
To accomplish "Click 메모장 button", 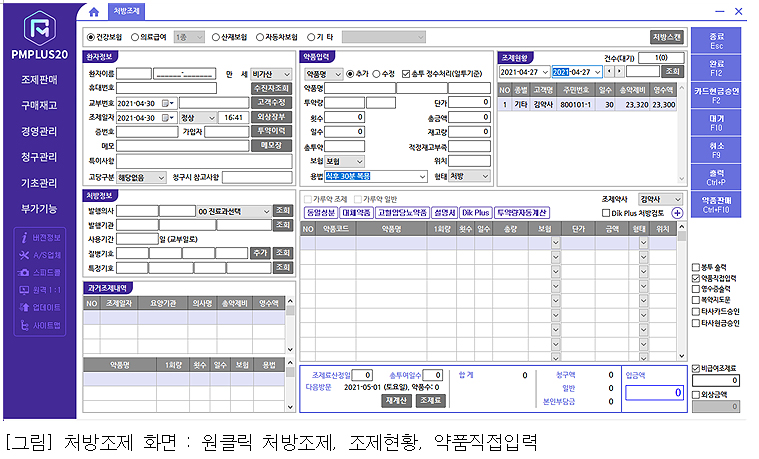I will (272, 146).
